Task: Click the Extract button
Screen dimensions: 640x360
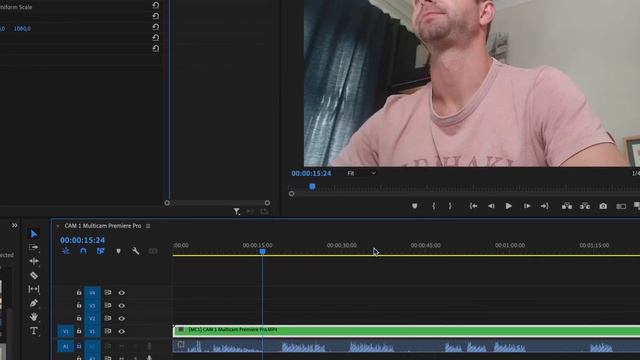Action: point(585,206)
